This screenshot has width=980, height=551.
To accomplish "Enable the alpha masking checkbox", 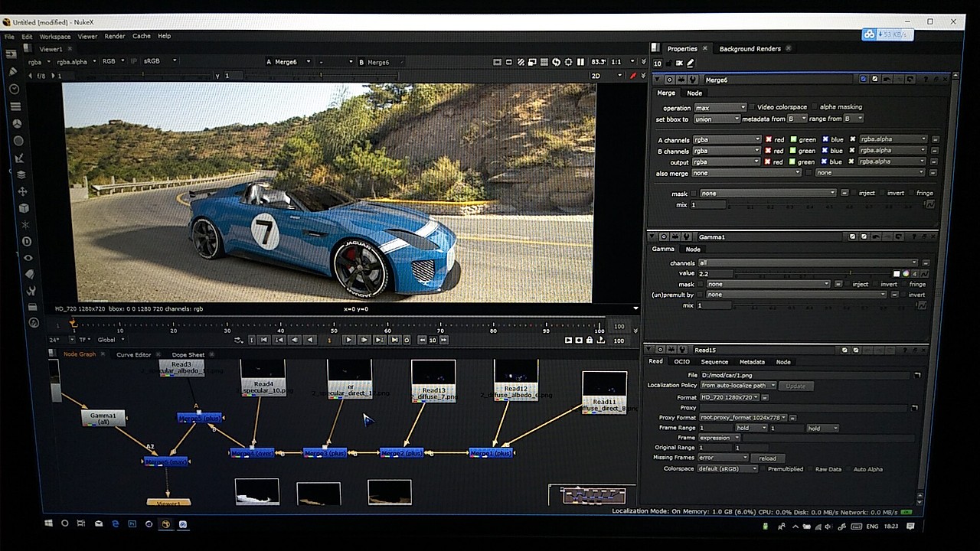I will [x=814, y=107].
